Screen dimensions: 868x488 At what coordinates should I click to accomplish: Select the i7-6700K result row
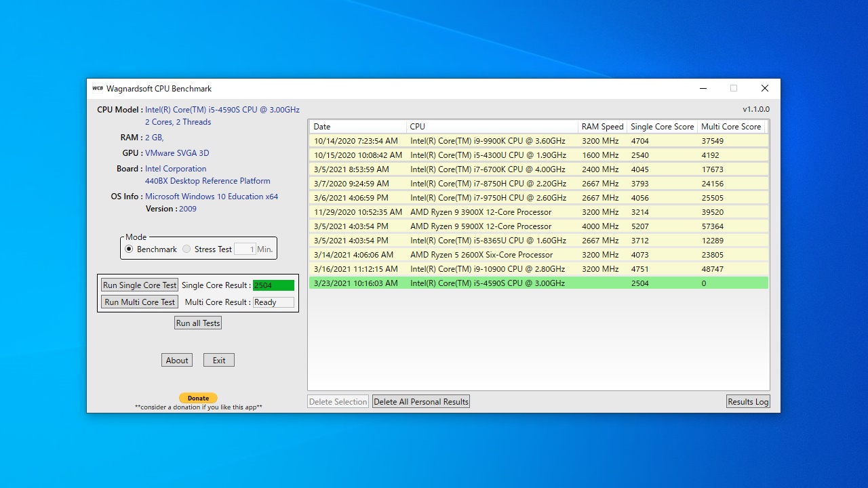538,169
